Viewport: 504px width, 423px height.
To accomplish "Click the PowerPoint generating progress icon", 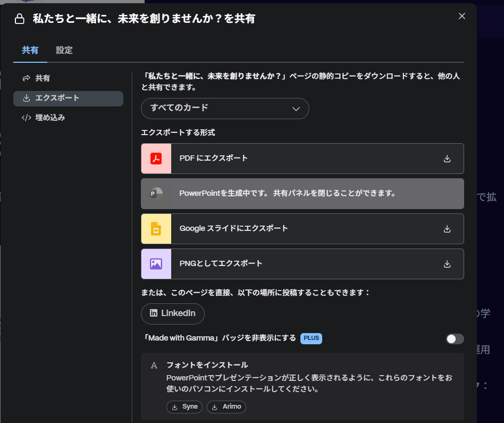I will coord(156,194).
